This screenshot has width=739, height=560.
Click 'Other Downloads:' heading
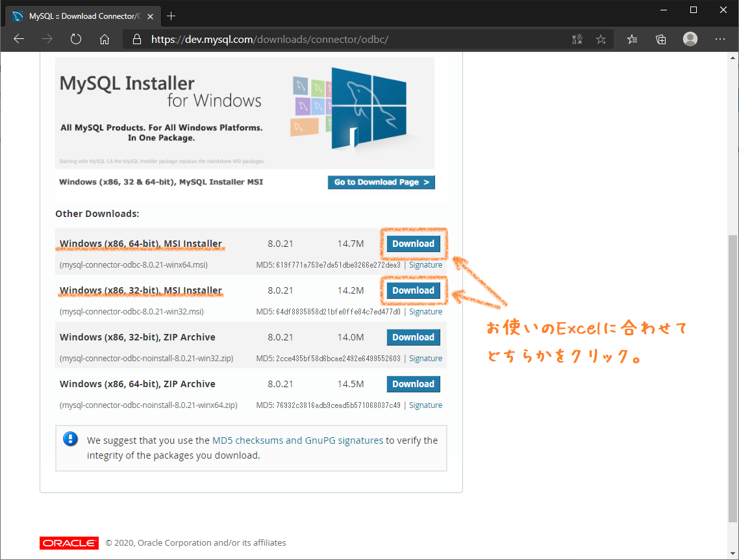pyautogui.click(x=97, y=214)
